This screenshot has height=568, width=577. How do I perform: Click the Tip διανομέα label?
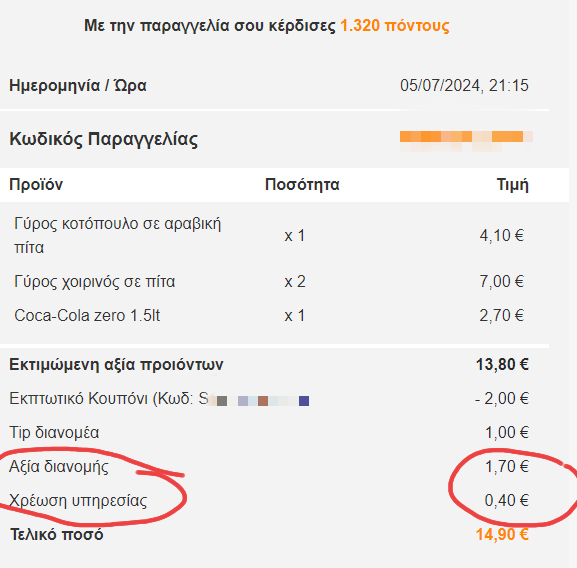point(54,433)
